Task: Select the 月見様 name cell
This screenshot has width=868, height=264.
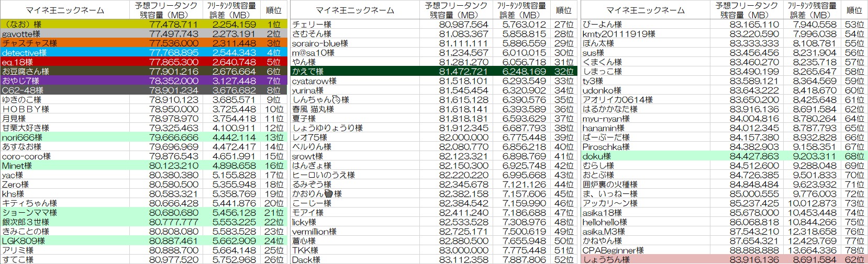Action: click(65, 119)
